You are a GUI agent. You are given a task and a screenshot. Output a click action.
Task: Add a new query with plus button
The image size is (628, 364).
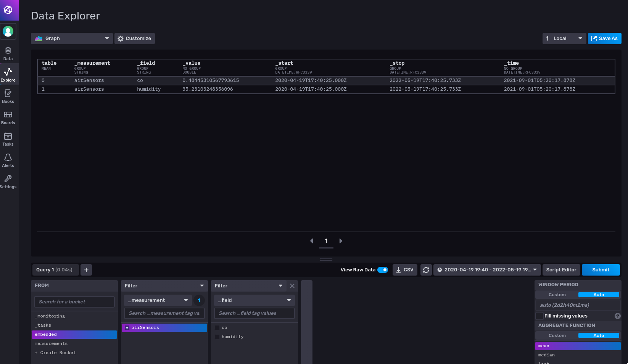(86, 270)
